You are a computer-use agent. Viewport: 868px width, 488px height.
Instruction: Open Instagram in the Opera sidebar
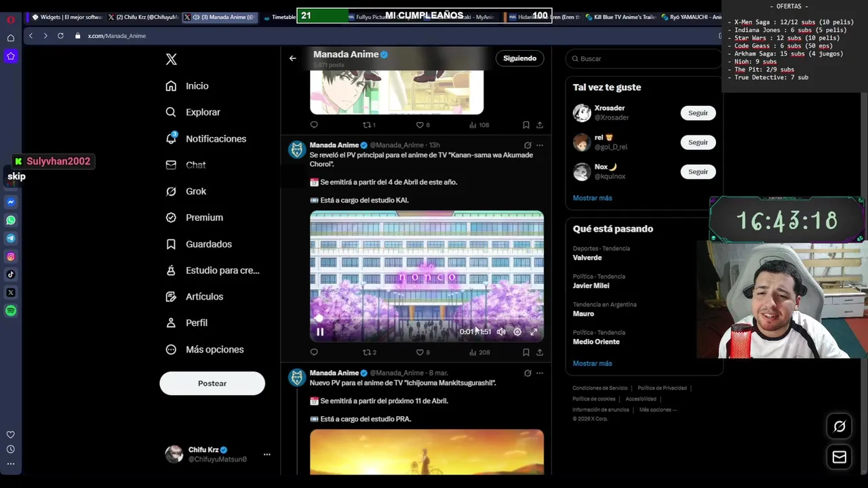click(x=11, y=256)
